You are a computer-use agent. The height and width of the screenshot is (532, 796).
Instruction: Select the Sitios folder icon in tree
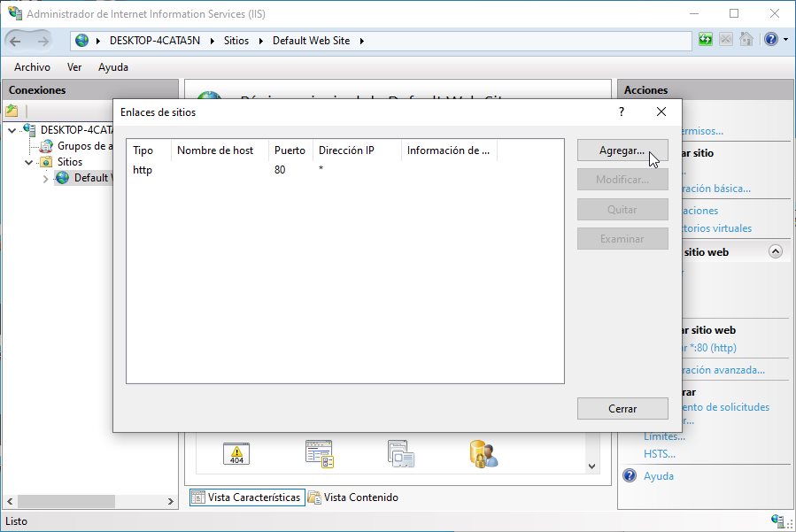coord(46,162)
